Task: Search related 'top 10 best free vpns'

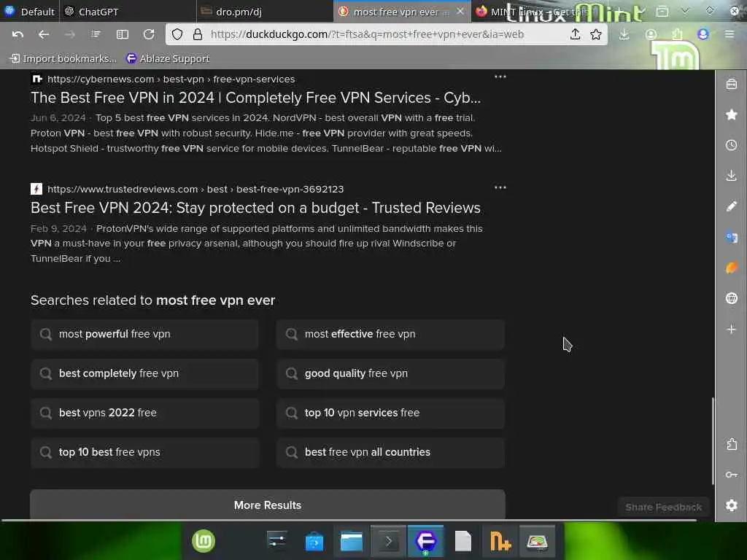Action: pos(145,452)
